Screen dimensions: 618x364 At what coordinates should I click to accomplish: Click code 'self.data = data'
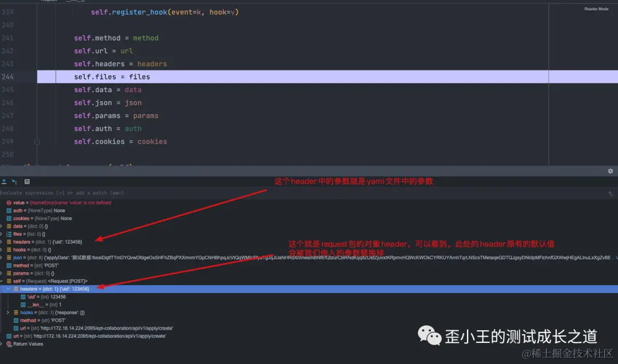pos(108,90)
